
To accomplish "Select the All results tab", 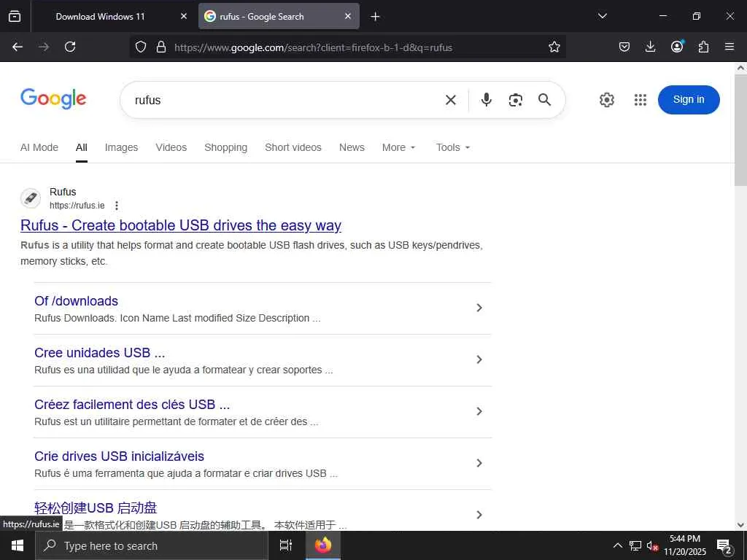I will [x=82, y=147].
